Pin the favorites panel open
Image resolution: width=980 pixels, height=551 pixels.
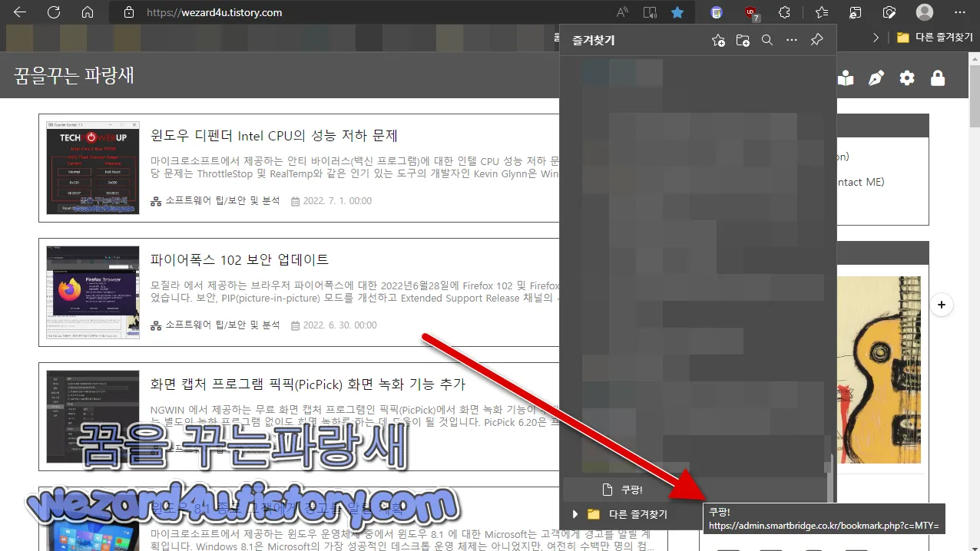point(816,40)
